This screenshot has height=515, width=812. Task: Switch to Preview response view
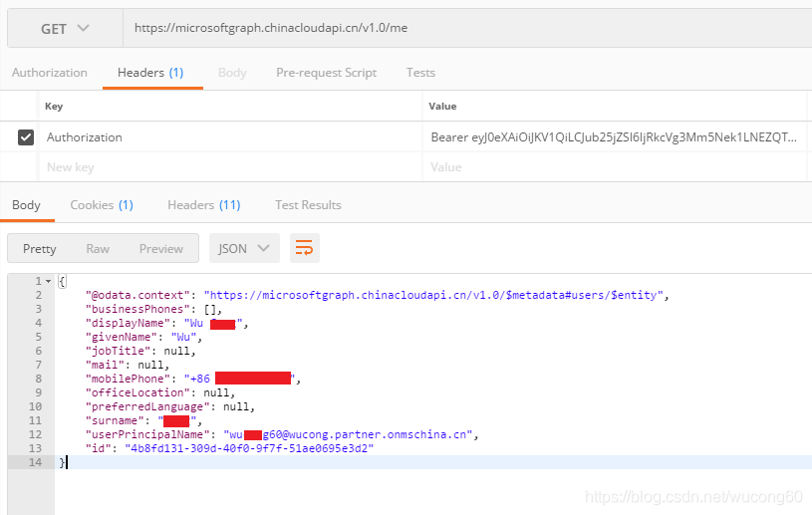[161, 249]
